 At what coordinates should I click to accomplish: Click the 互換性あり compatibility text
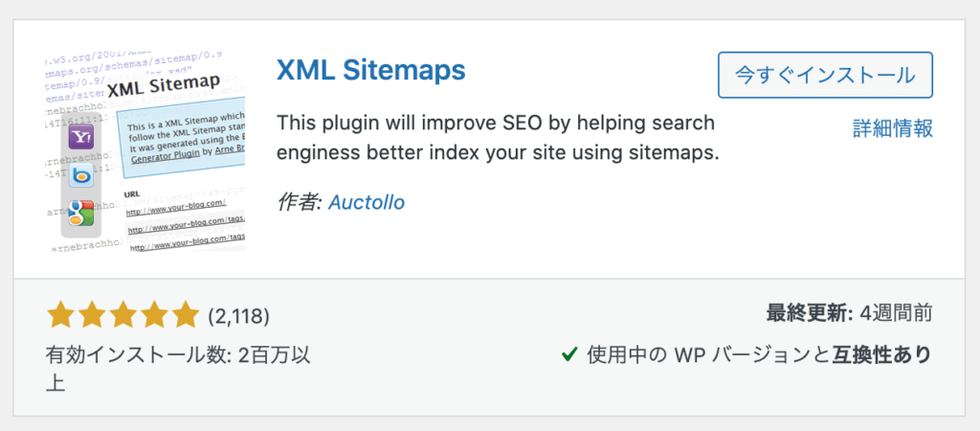click(882, 354)
